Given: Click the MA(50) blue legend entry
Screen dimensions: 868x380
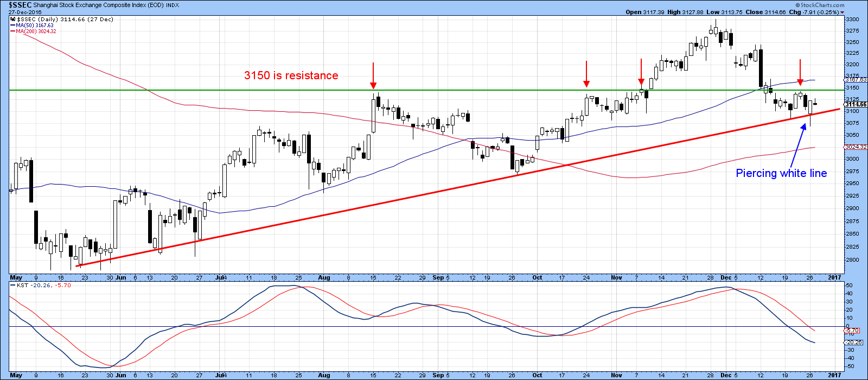Looking at the screenshot, I should (33, 25).
